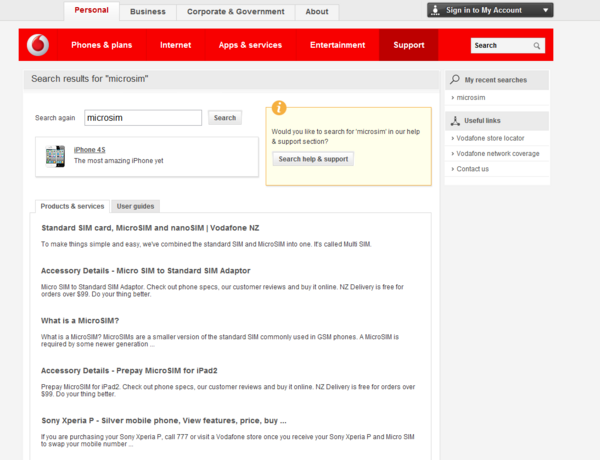600x460 pixels.
Task: Open the What is a MicroSIM? result
Action: [x=80, y=321]
